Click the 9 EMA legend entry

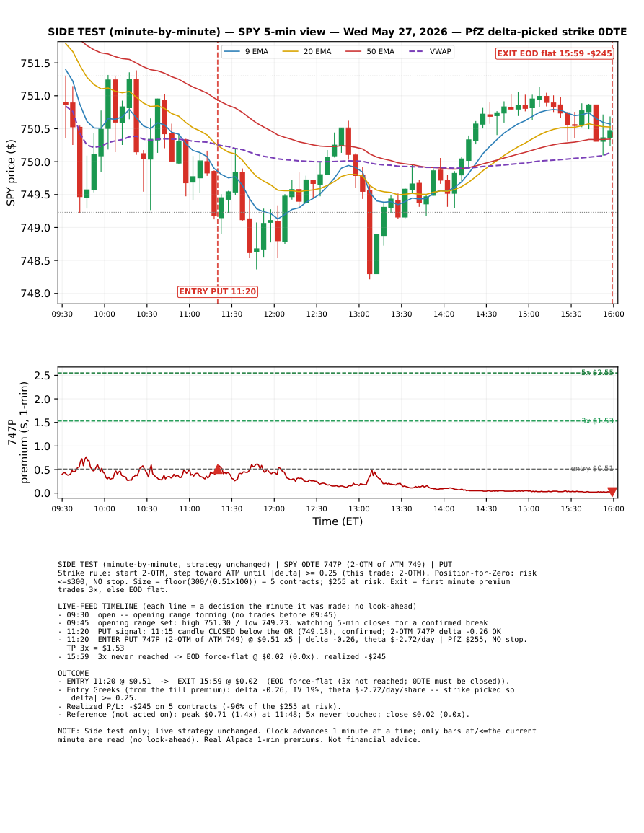click(x=246, y=51)
